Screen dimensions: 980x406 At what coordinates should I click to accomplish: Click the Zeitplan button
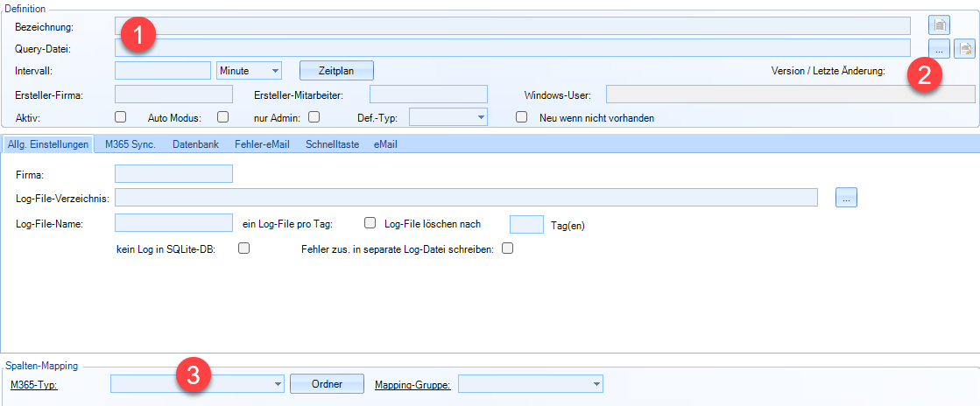coord(336,70)
